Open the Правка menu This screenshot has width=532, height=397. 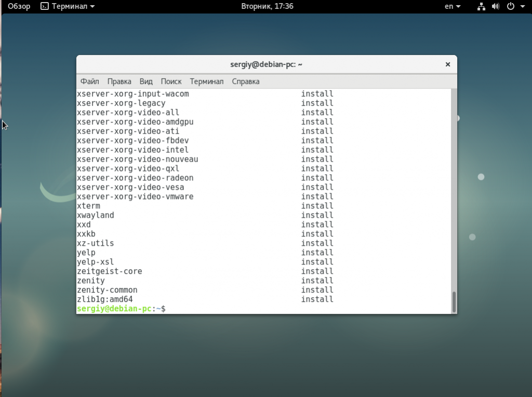[119, 82]
